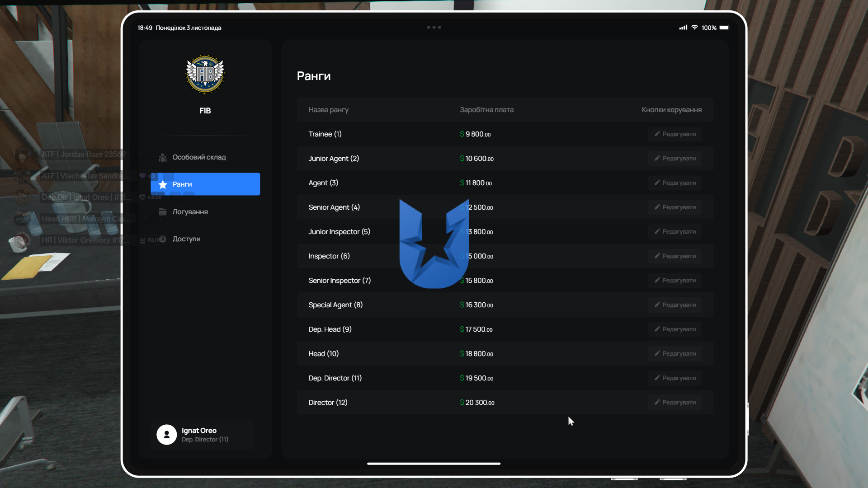This screenshot has height=488, width=868.
Task: Click the folder icon beside Логування
Action: (x=163, y=211)
